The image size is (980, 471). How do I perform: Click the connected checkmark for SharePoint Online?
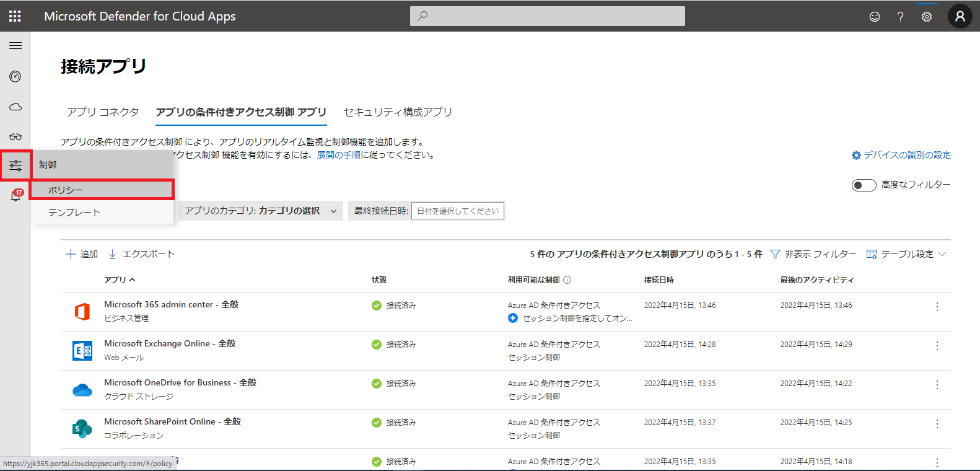click(377, 423)
